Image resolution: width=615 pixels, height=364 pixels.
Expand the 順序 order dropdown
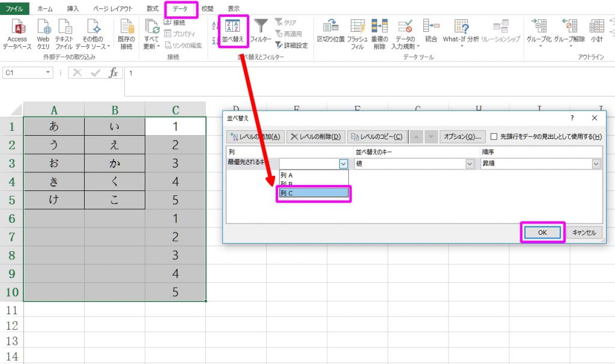pos(596,163)
